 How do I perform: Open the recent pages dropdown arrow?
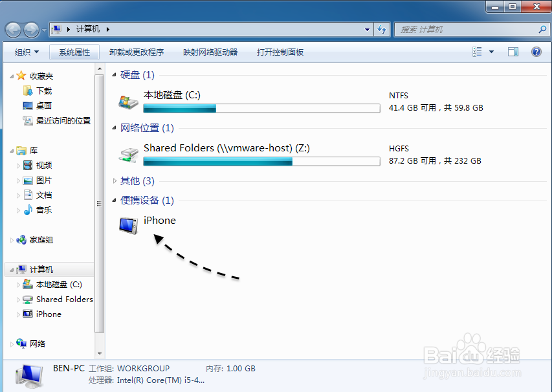[x=44, y=30]
